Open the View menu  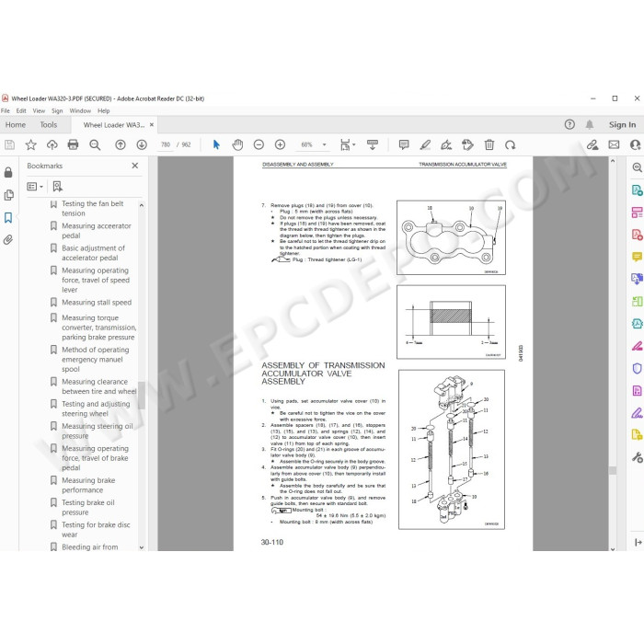pos(39,111)
